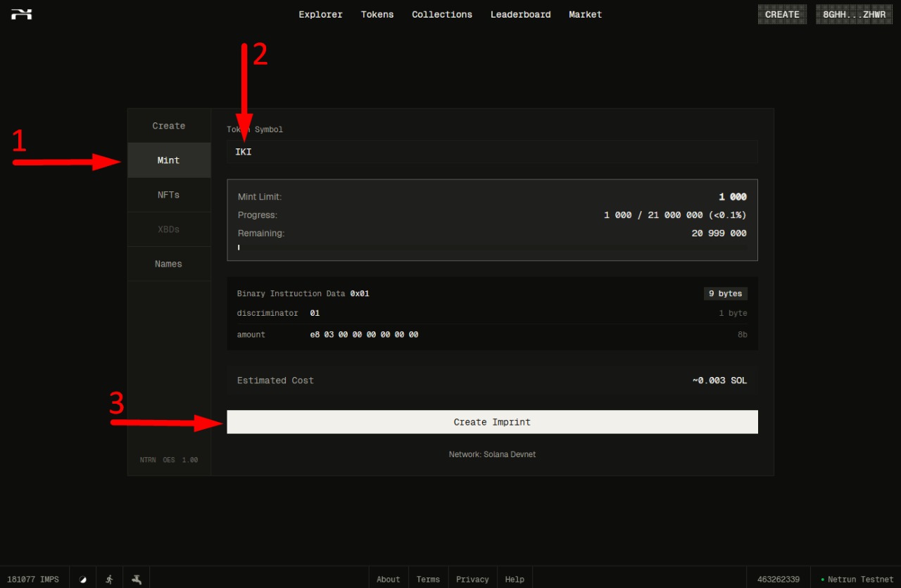Open the Terms footer link
The width and height of the screenshot is (901, 588).
pos(428,580)
